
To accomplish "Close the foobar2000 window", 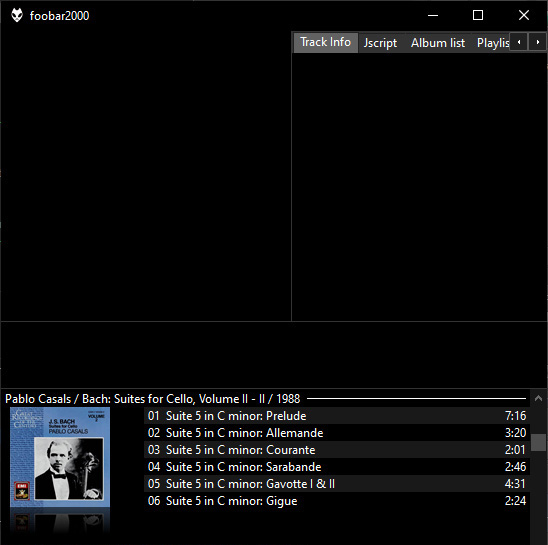I will click(x=524, y=15).
